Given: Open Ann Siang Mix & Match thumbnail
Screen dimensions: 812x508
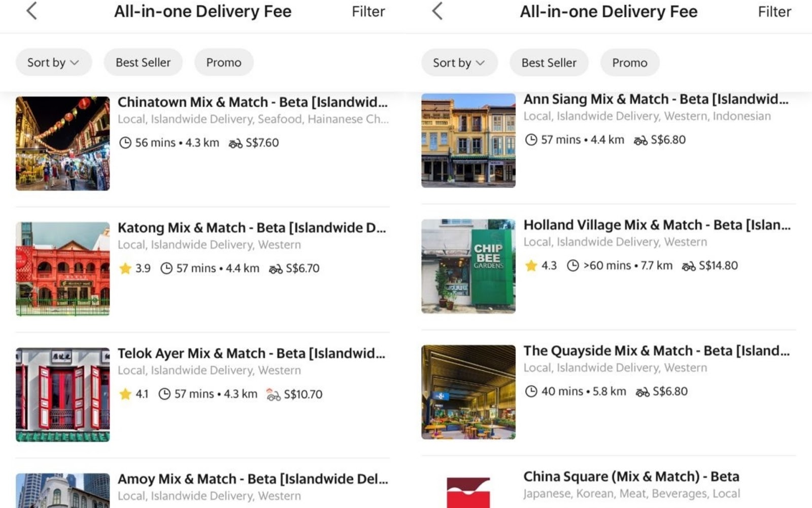Looking at the screenshot, I should tap(468, 141).
